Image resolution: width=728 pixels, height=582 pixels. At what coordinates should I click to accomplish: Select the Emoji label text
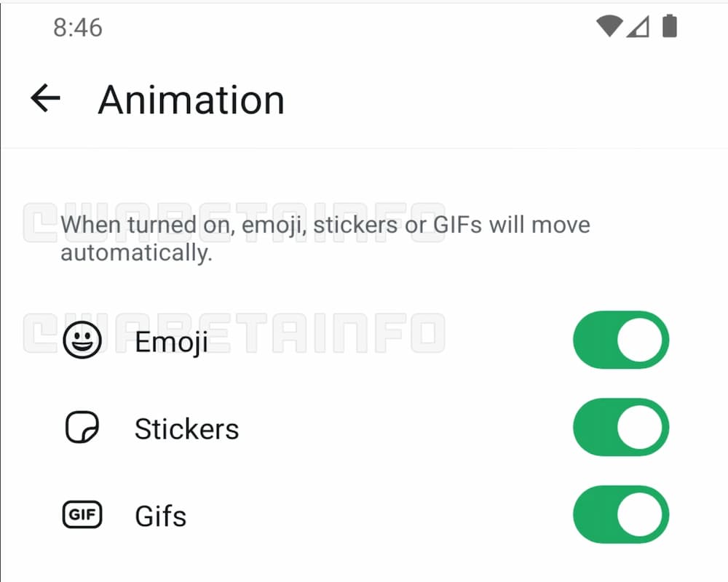point(172,342)
